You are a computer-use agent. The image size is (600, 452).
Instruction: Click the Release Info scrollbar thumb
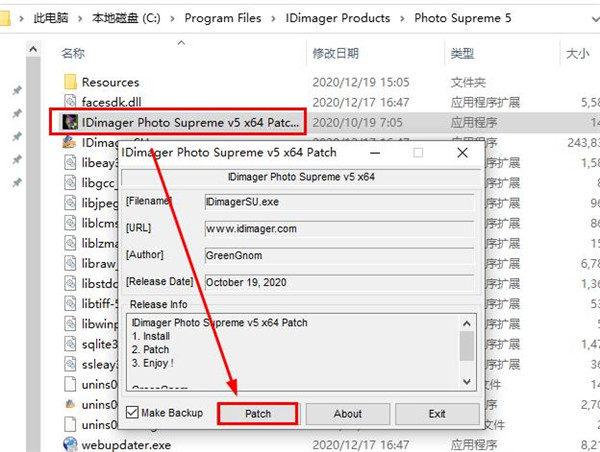pyautogui.click(x=466, y=346)
